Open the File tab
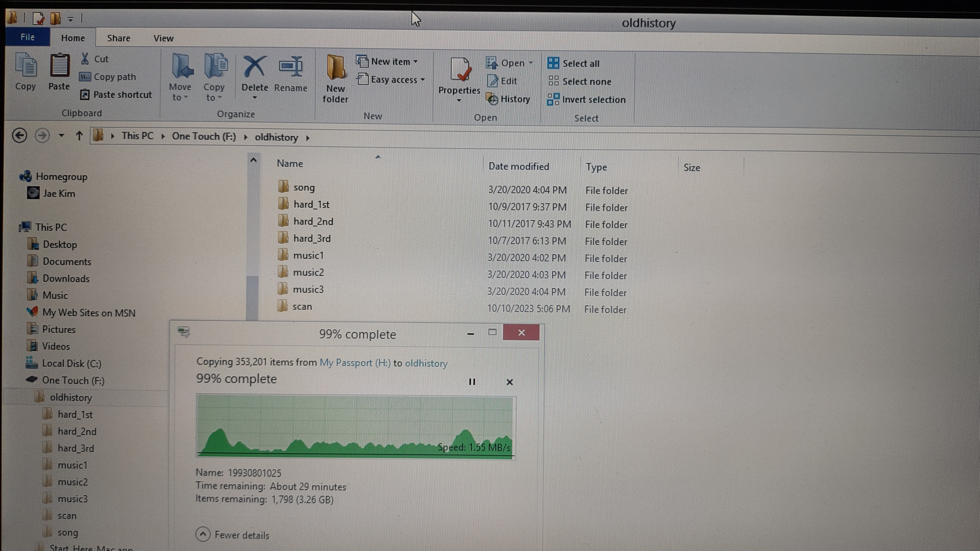The image size is (980, 551). (x=27, y=37)
